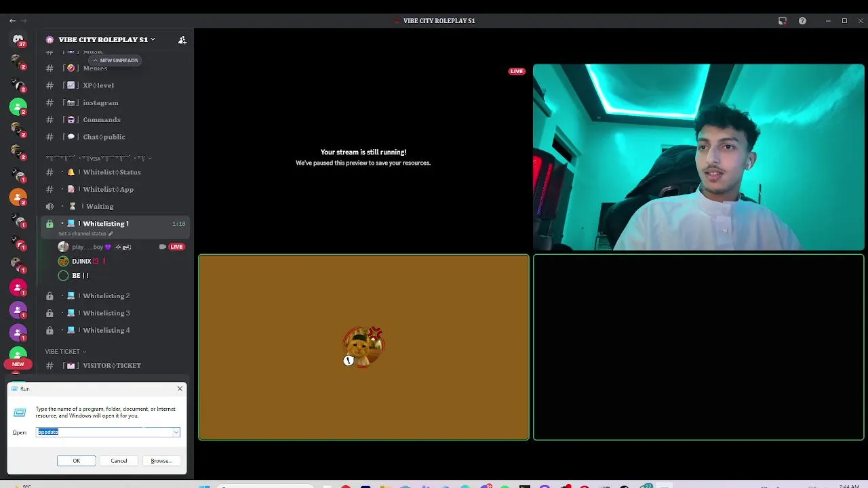Click camera icon next to play___boy
Image resolution: width=868 pixels, height=488 pixels.
coord(162,247)
